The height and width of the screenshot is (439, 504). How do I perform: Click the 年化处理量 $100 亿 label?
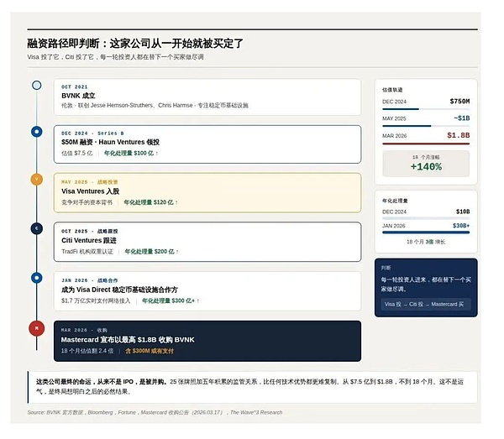point(130,154)
